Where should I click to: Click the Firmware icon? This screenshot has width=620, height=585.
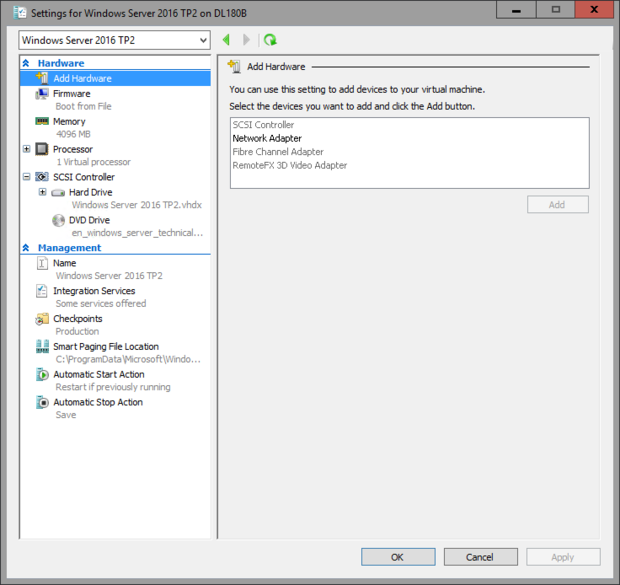click(42, 94)
